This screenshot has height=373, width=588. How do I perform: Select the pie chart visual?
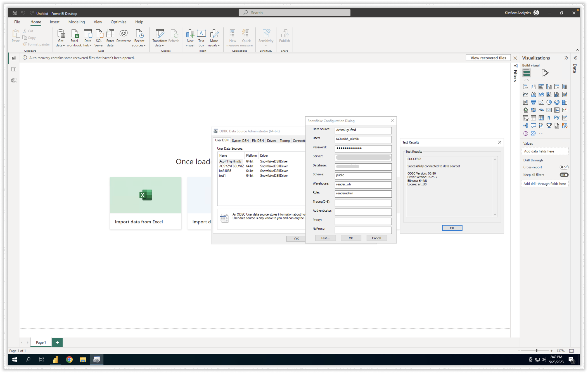point(549,102)
